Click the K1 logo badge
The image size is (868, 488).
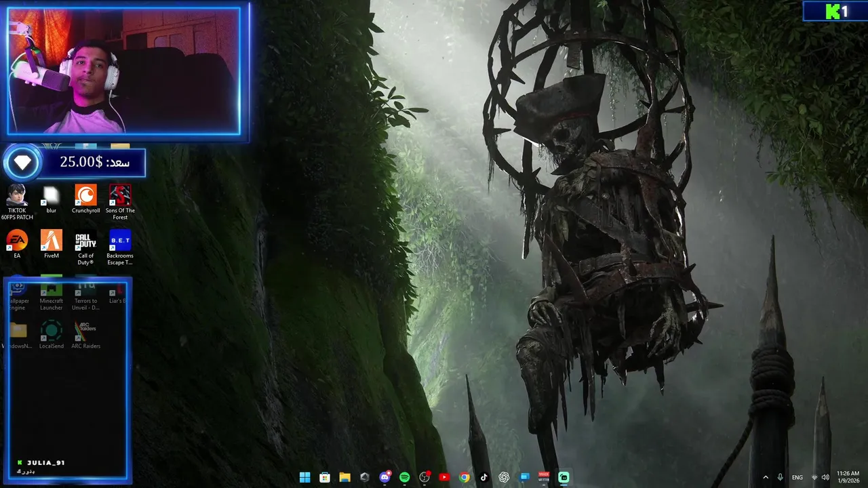click(835, 11)
